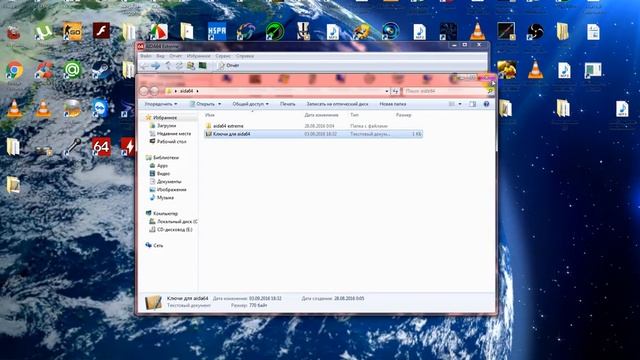The image size is (640, 360).
Task: Open the Сервис menu in AIDA64
Action: [223, 56]
